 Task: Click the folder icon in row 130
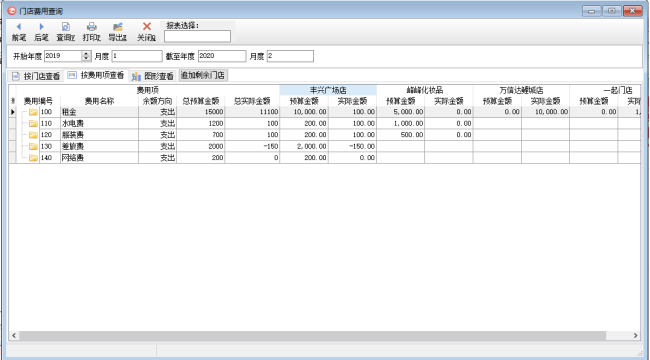[x=33, y=146]
